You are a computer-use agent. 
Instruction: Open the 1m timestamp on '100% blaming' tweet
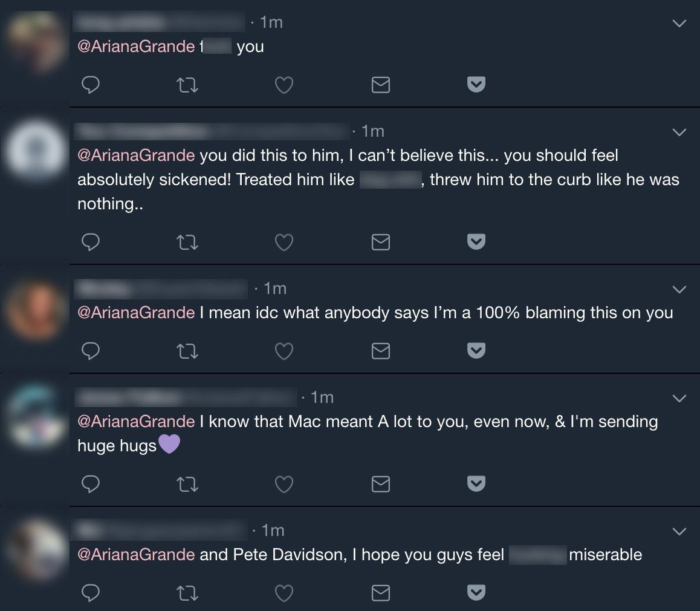point(275,289)
